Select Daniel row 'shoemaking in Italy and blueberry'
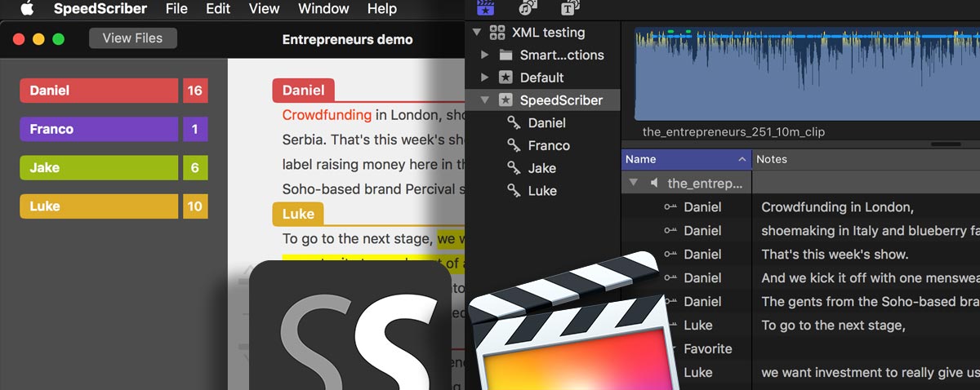 click(800, 231)
